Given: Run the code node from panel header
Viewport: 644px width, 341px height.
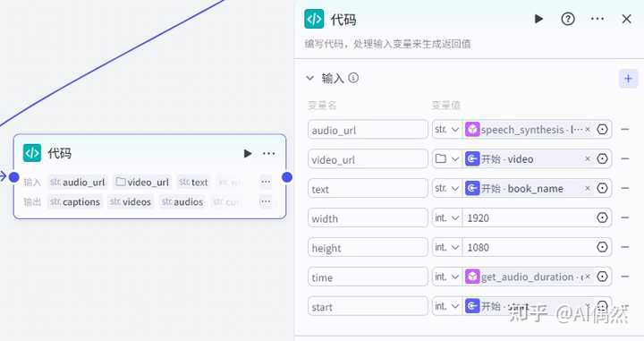Looking at the screenshot, I should [x=538, y=19].
